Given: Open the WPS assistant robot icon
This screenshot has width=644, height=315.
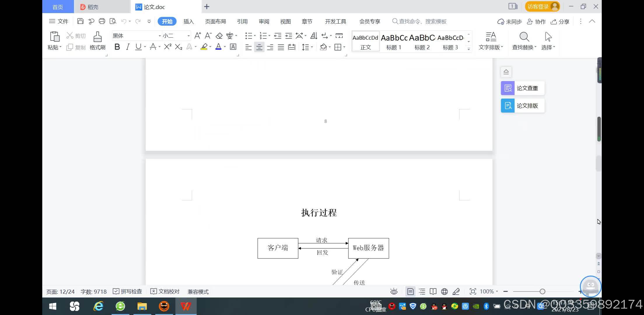Looking at the screenshot, I should pos(590,286).
